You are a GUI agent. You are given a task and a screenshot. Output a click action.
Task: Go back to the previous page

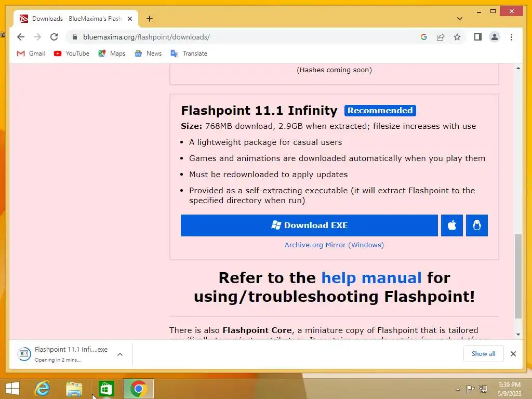click(21, 37)
